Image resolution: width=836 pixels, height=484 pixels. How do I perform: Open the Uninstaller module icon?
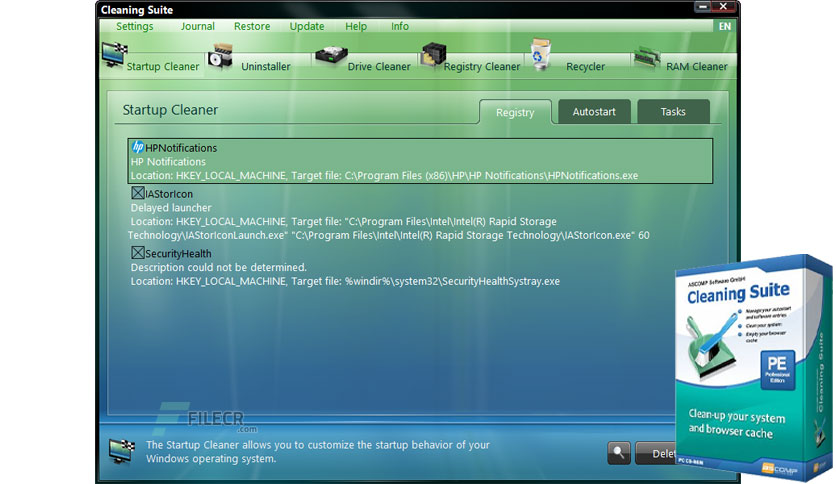(221, 57)
